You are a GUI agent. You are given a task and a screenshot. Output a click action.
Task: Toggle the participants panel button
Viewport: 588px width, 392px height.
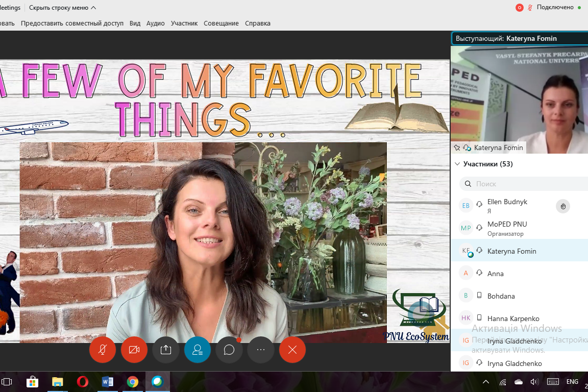pos(197,350)
